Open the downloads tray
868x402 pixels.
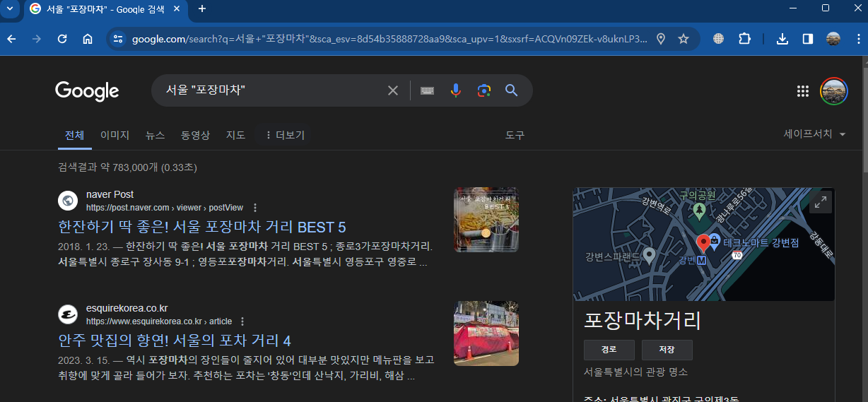point(782,39)
